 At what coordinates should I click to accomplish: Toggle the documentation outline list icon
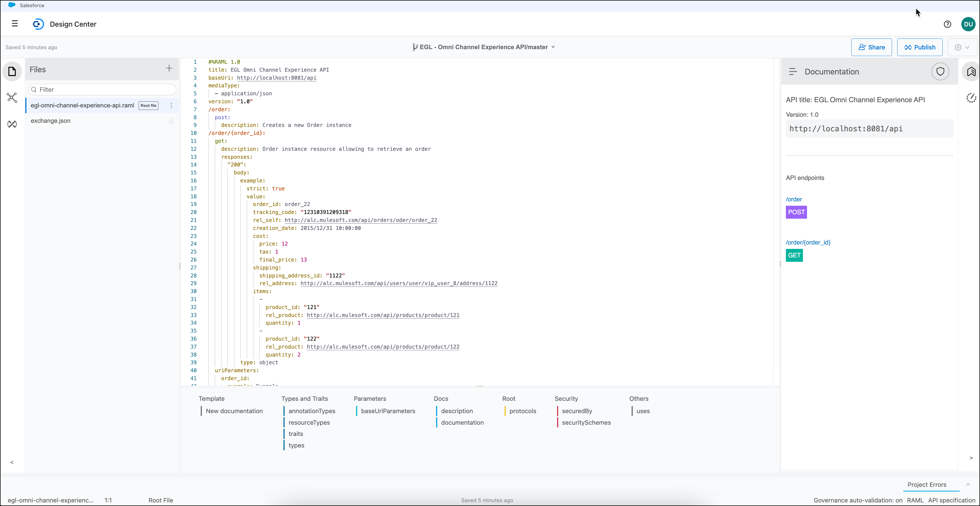coord(793,72)
